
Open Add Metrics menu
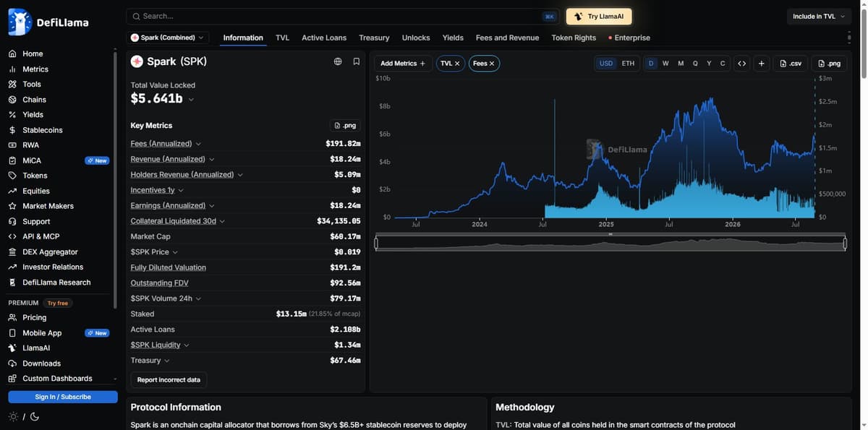point(403,64)
